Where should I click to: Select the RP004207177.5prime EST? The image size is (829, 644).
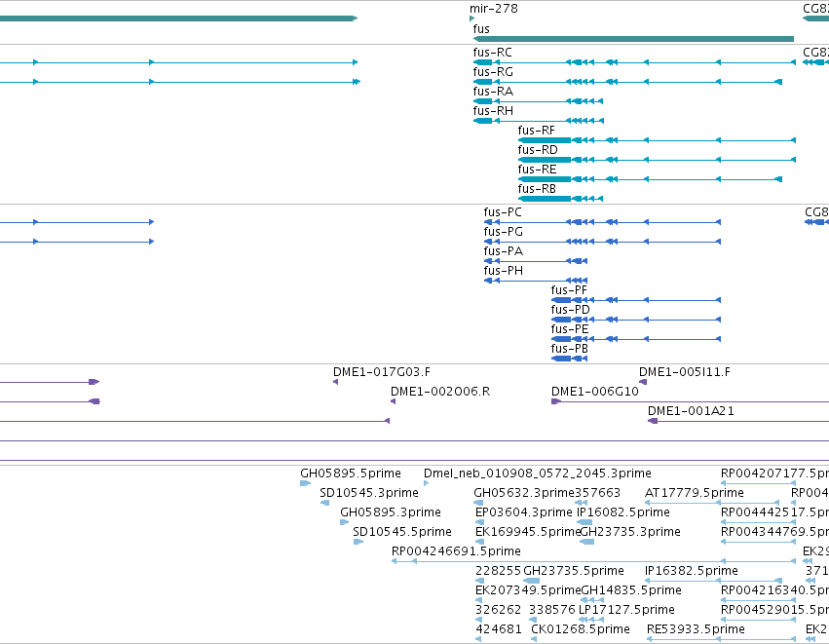(758, 482)
